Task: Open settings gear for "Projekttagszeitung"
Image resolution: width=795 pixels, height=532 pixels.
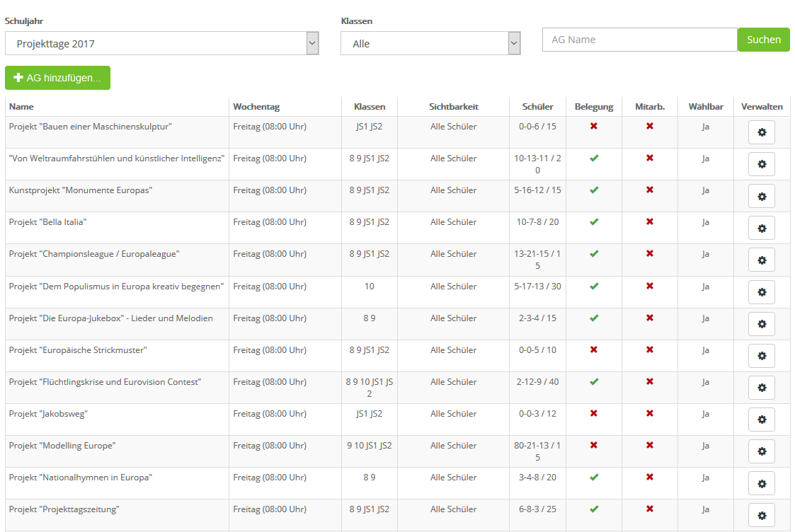Action: click(761, 515)
